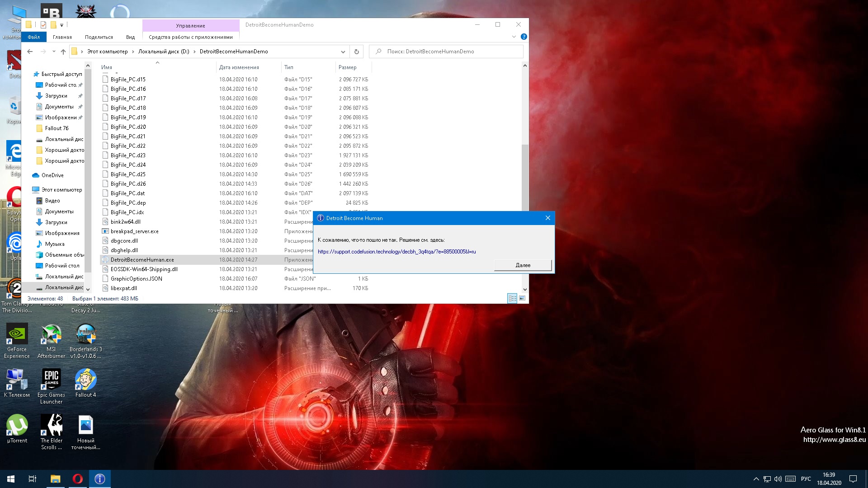Open Главная ribbon tab

[62, 37]
